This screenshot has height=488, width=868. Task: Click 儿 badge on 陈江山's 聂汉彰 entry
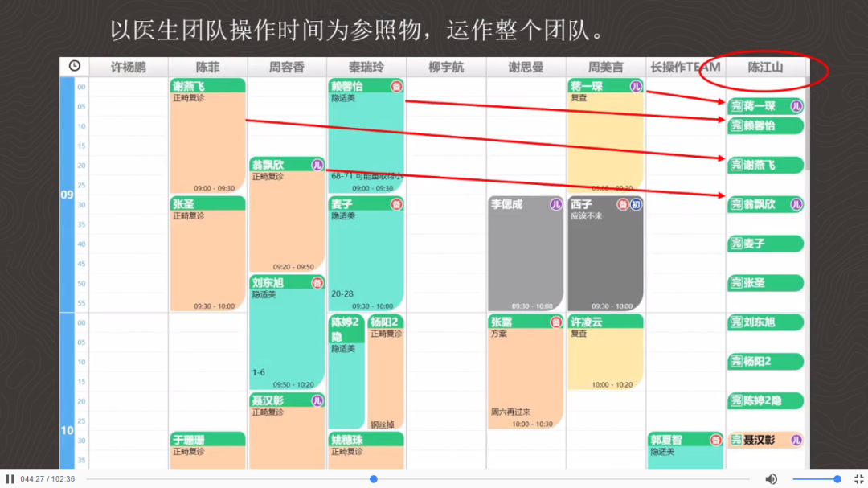point(796,441)
